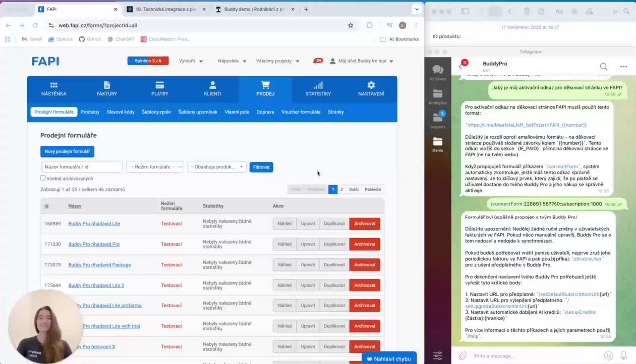The width and height of the screenshot is (636, 364).
Task: Click Náhled for Buddy Pro rihadavid Lite
Action: [x=284, y=223]
